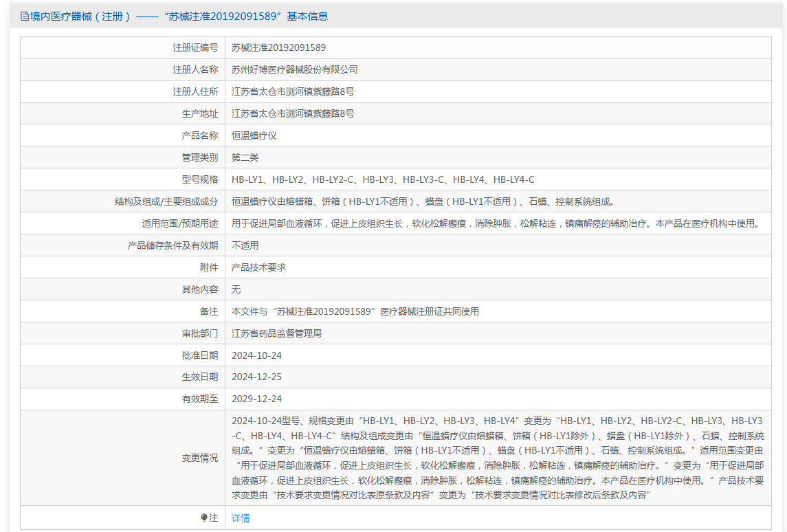Screen dimensions: 787x532
Task: Click the 生产地址 row label
Action: click(x=199, y=113)
